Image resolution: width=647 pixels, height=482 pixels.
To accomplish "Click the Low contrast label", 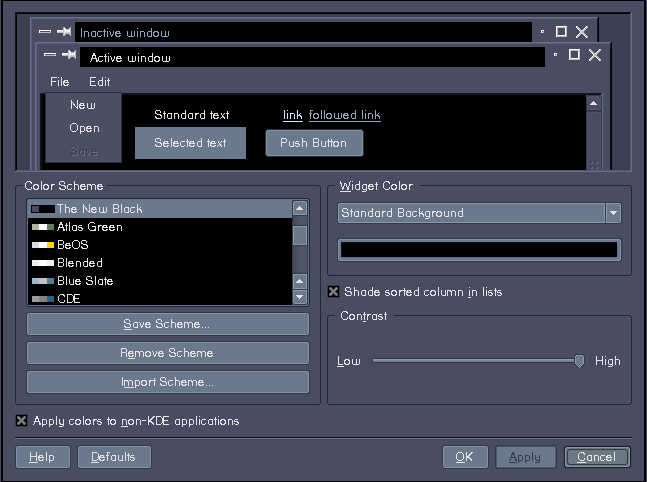I will pyautogui.click(x=349, y=361).
